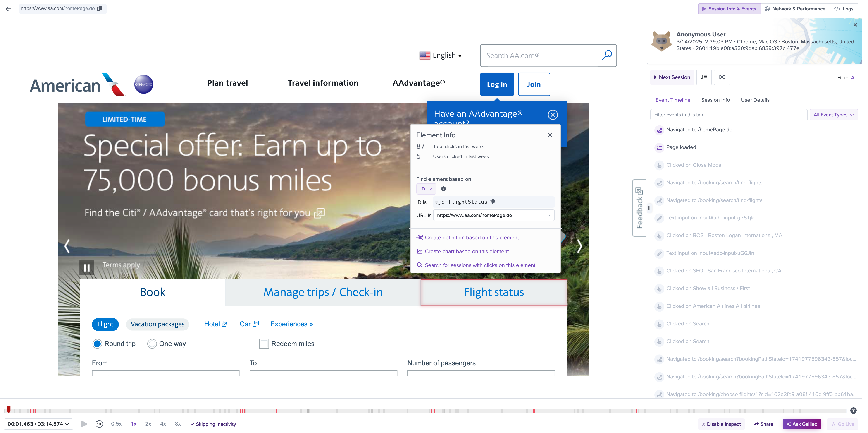Open the Feedback side tab

pos(639,208)
